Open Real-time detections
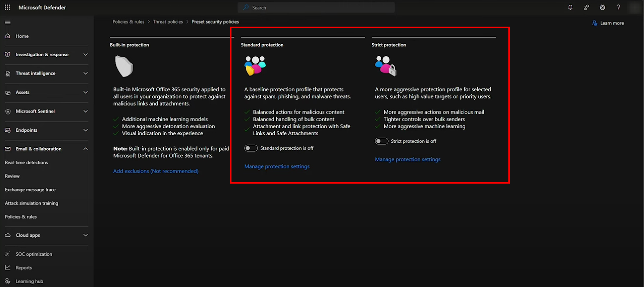Viewport: 644px width, 287px height. point(26,163)
